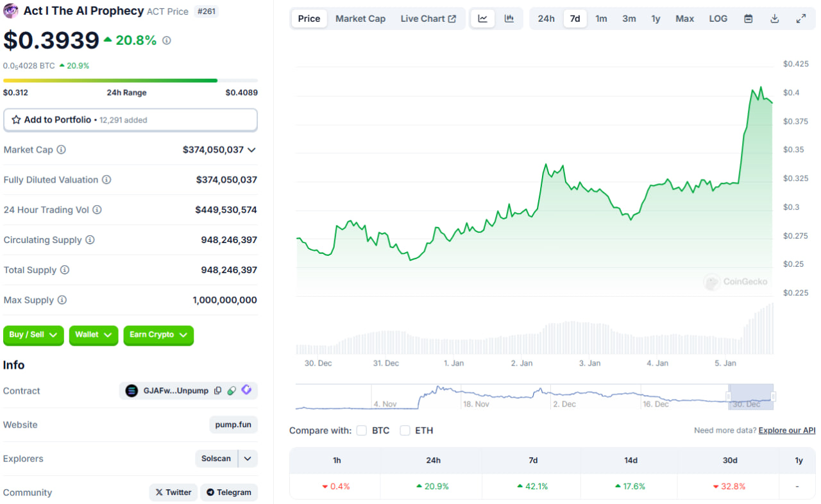This screenshot has width=821, height=504.
Task: Click Add to Portfolio button
Action: point(130,120)
